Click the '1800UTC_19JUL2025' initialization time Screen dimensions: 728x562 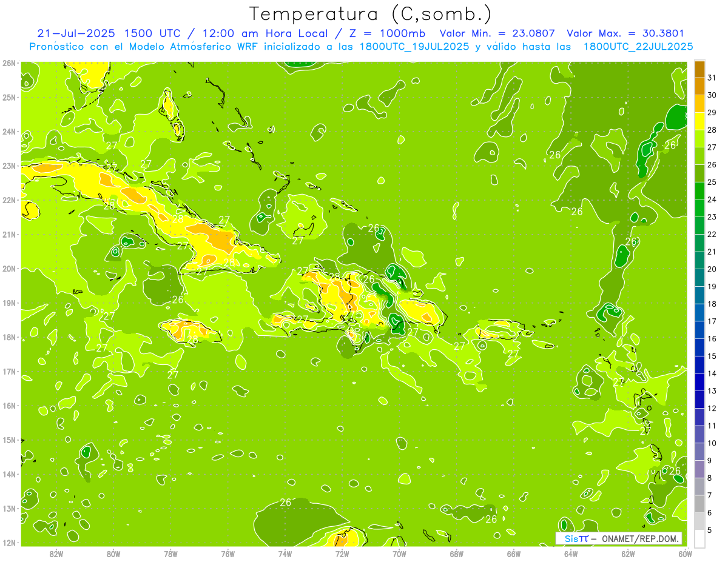(x=413, y=47)
